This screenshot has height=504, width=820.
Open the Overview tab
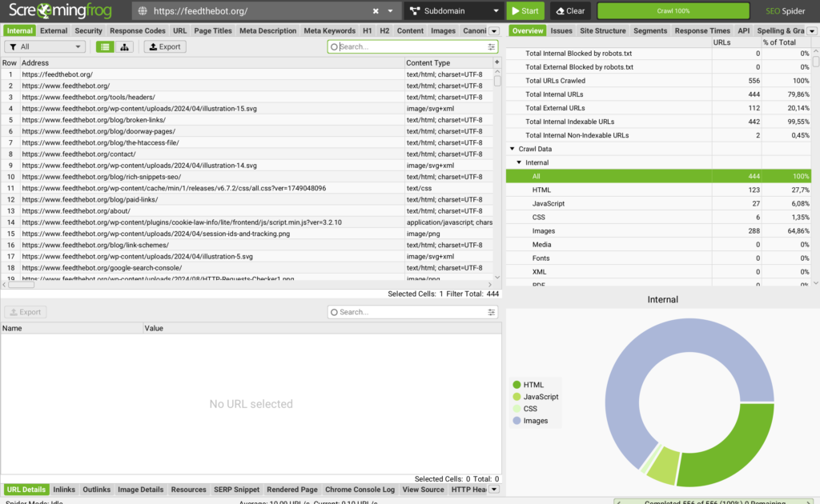point(528,31)
